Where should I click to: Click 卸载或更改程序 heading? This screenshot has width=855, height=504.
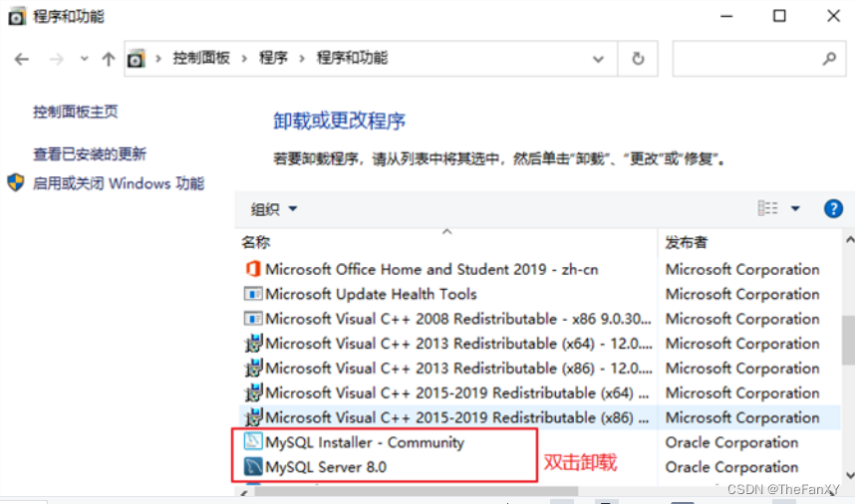pos(339,121)
